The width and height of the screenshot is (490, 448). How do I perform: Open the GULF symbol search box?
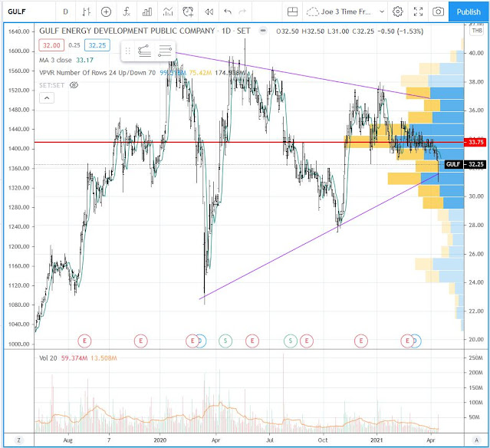17,12
